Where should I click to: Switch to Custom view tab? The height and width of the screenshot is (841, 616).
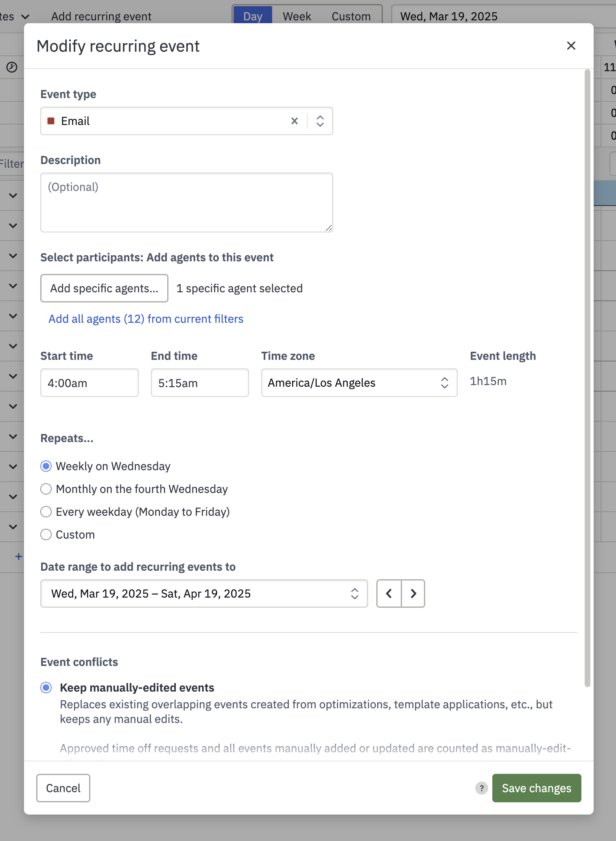(351, 16)
